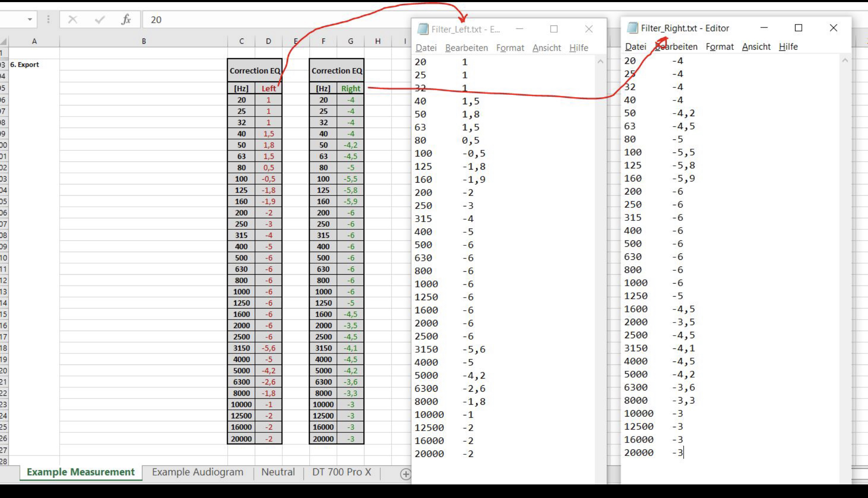Viewport: 868px width, 498px height.
Task: Click the Excel cancel entry X icon
Action: coord(72,19)
